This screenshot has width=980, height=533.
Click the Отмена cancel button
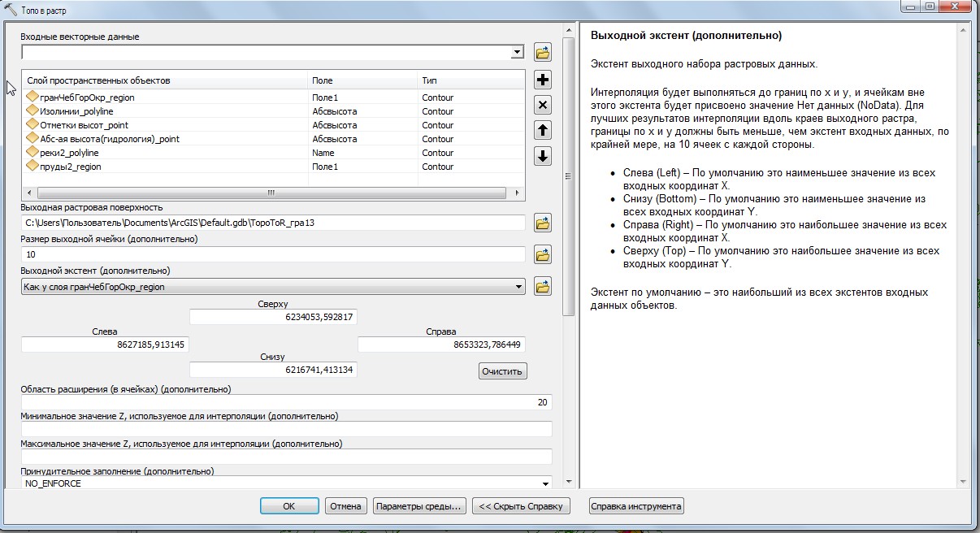[345, 506]
